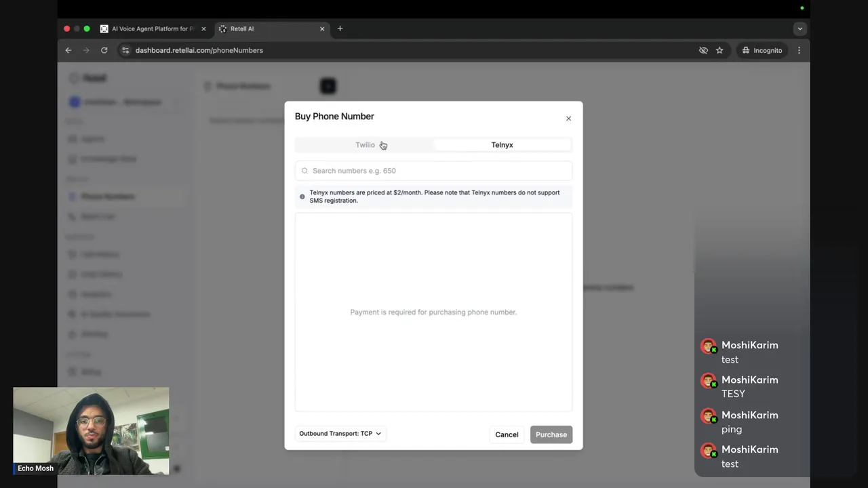Cancel the Buy Phone Number dialog
Viewport: 868px width, 488px height.
coord(507,434)
